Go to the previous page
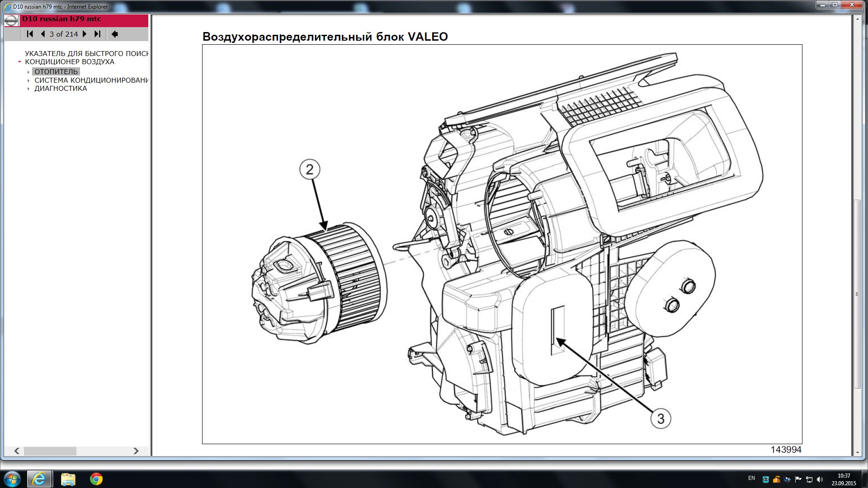This screenshot has width=868, height=488. coord(43,34)
